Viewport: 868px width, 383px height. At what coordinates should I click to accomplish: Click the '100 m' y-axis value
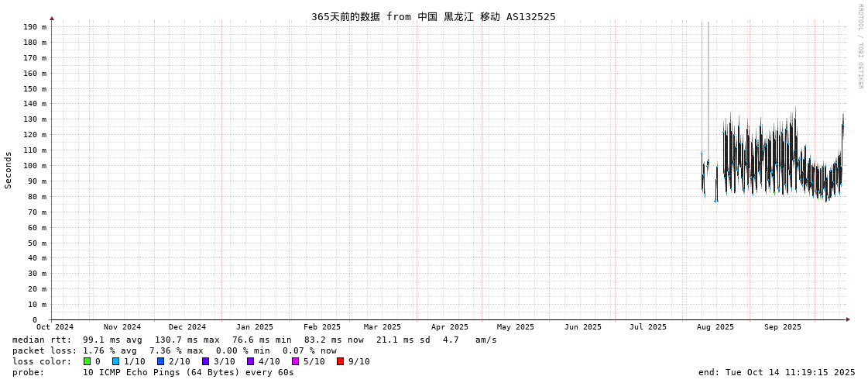[x=35, y=166]
